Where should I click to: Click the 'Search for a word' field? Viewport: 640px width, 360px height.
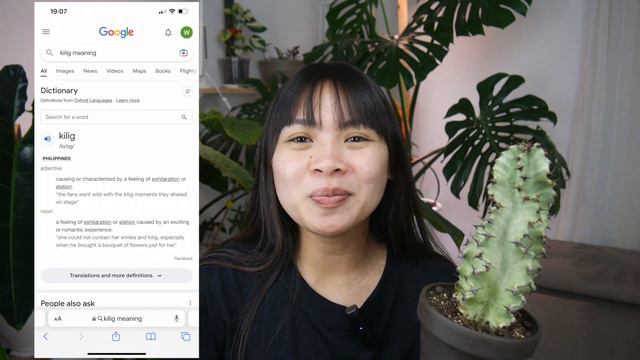coord(116,117)
